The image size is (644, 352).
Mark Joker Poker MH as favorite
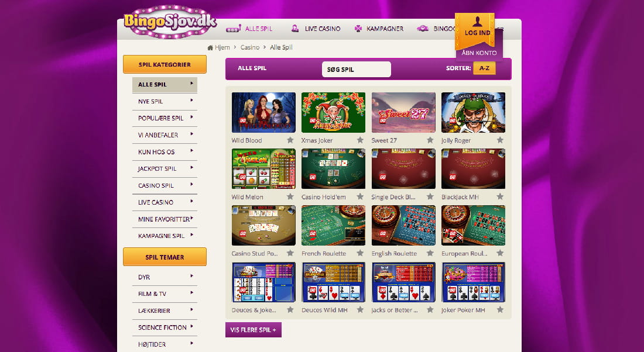pyautogui.click(x=500, y=310)
